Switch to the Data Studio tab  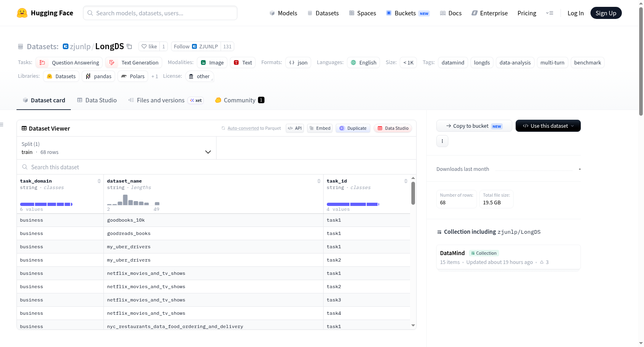coord(97,100)
